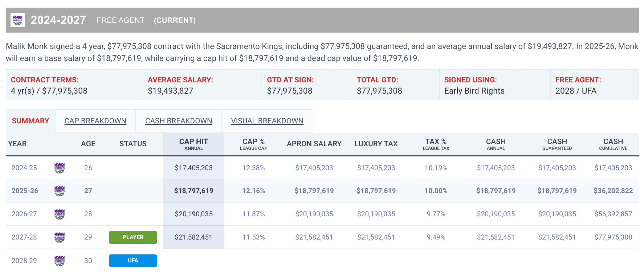Screen dimensions: 644x278
Task: Click the Kings logo in the 2026-27 row
Action: [x=60, y=214]
